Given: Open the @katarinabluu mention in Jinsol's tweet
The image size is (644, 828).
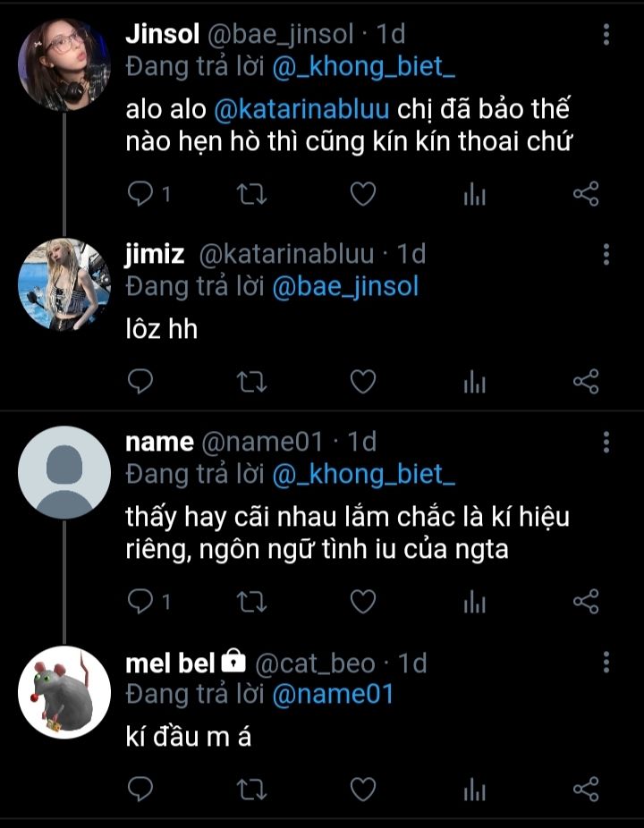Looking at the screenshot, I should point(301,110).
